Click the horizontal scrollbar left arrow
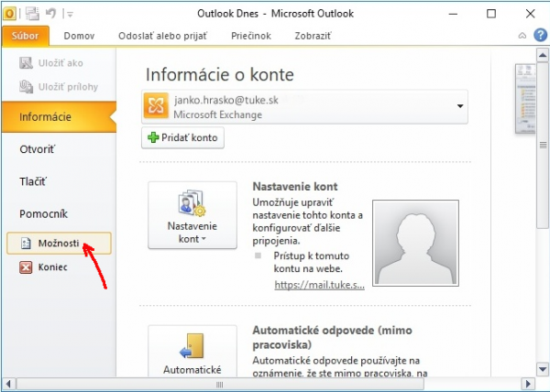The image size is (550, 392). coord(9,384)
